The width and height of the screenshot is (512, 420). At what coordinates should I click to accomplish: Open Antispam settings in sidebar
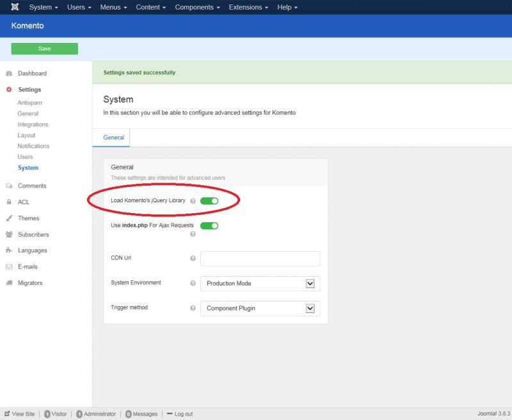click(x=30, y=103)
